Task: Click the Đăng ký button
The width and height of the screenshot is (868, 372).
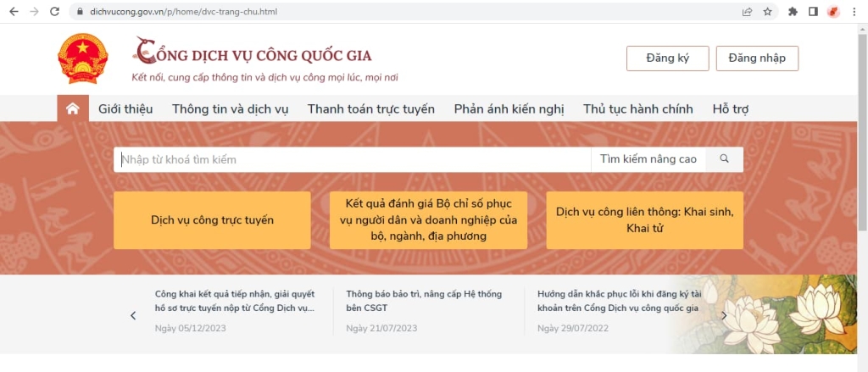Action: (x=667, y=58)
